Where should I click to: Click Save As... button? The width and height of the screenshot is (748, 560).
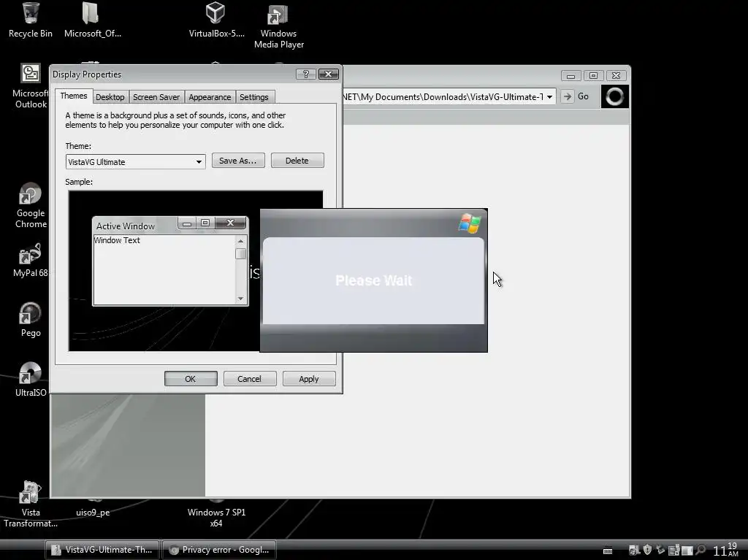click(238, 161)
